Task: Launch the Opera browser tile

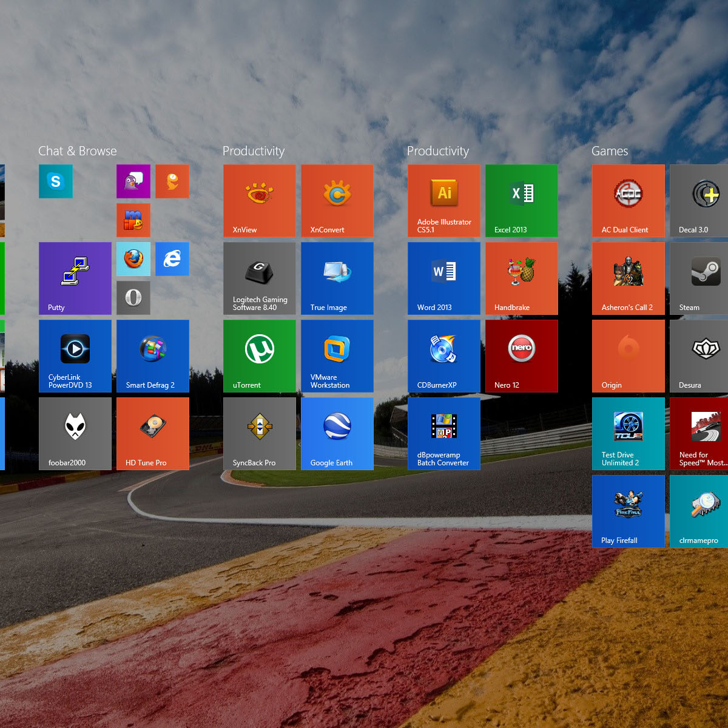Action: pos(133,298)
